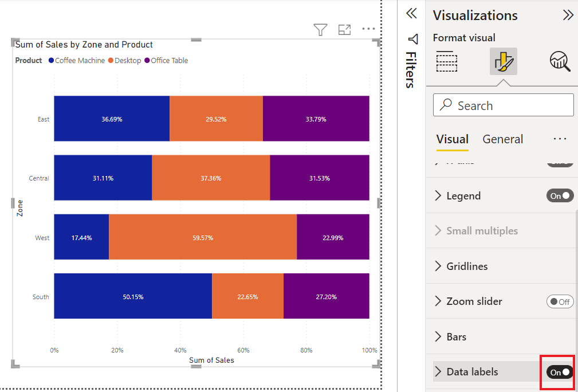Select West Coffee Machine bar 17.44%
This screenshot has height=392, width=578.
click(81, 237)
